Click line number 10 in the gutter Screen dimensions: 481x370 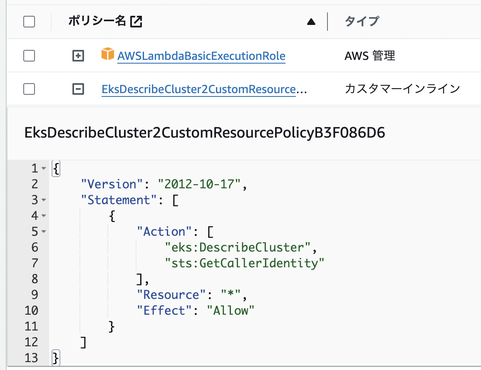pos(31,310)
